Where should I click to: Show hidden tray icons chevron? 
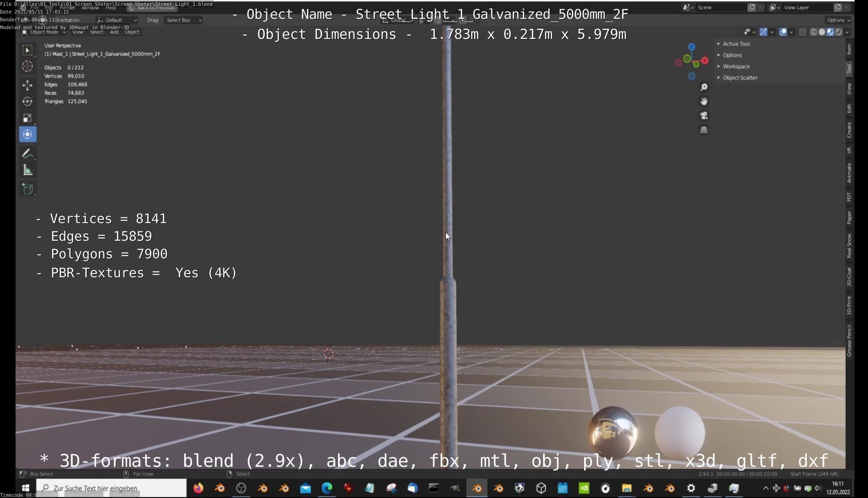[765, 488]
